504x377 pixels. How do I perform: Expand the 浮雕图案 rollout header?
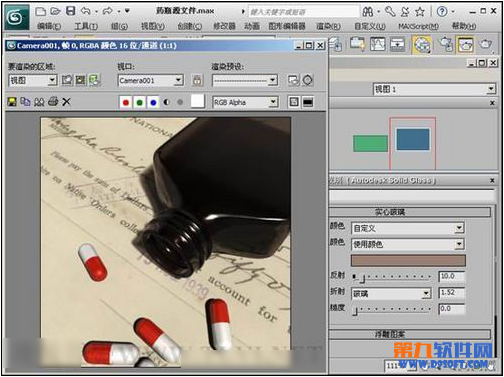pos(410,334)
